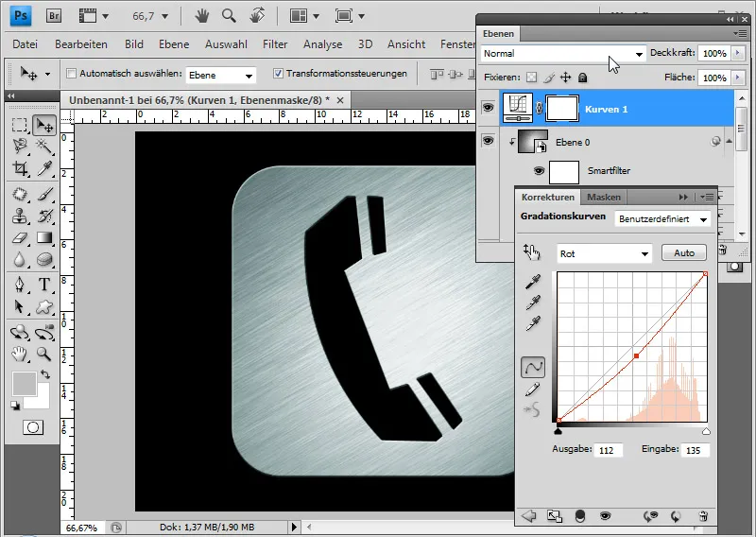Select the Eraser tool
Viewport: 756px width, 537px height.
point(19,238)
